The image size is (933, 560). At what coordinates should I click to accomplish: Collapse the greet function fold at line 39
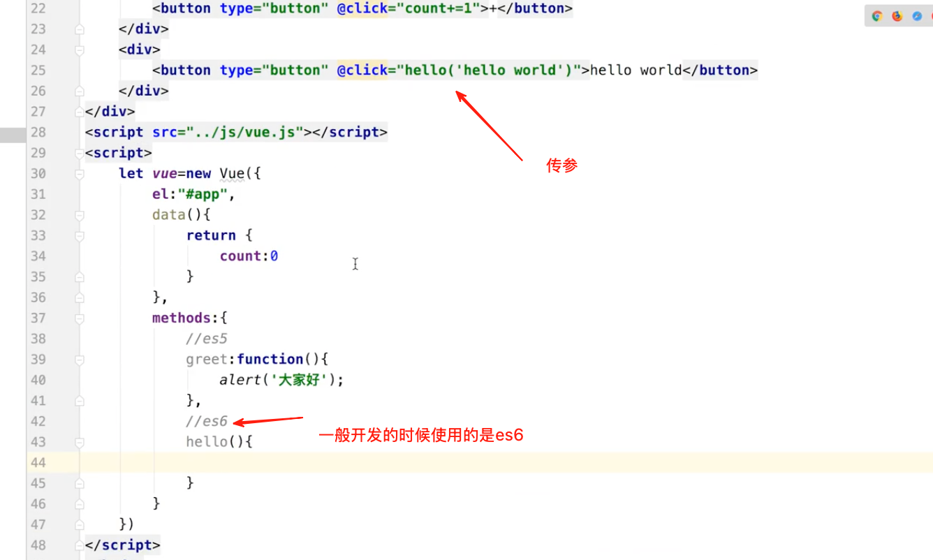[79, 359]
